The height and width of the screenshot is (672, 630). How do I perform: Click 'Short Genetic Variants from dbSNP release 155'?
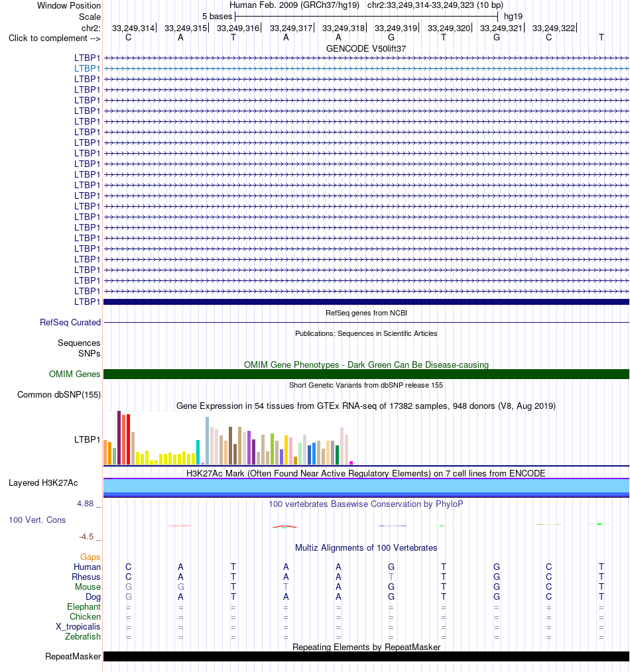(x=366, y=385)
